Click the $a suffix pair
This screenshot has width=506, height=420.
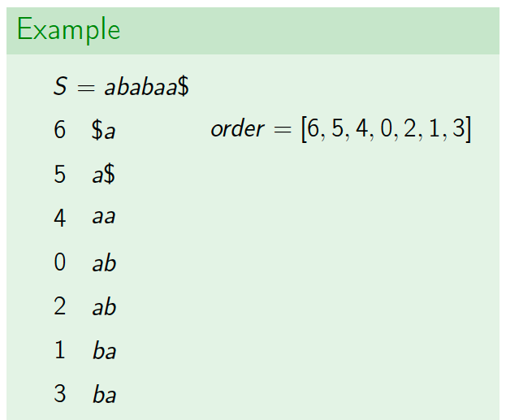point(103,131)
